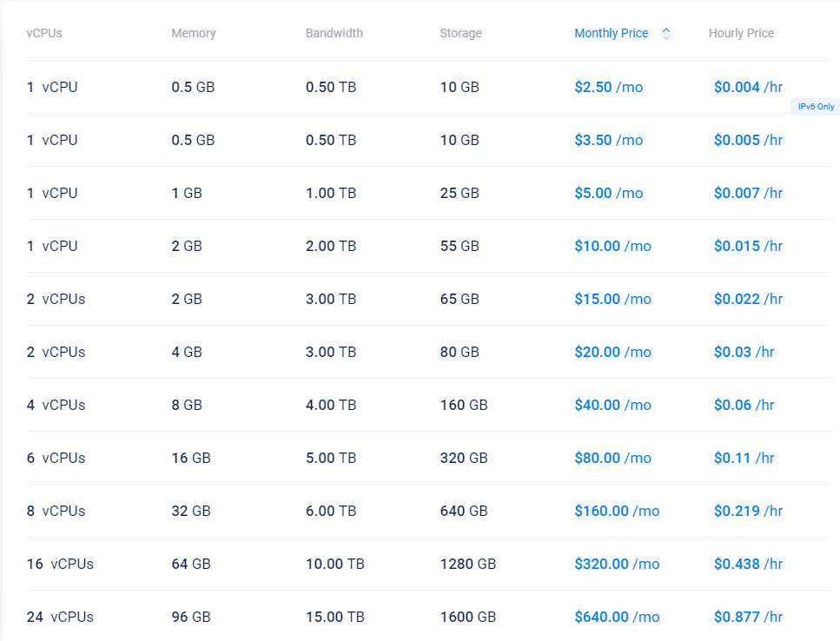Click the $20.00 /mo price link
The width and height of the screenshot is (840, 641).
612,352
